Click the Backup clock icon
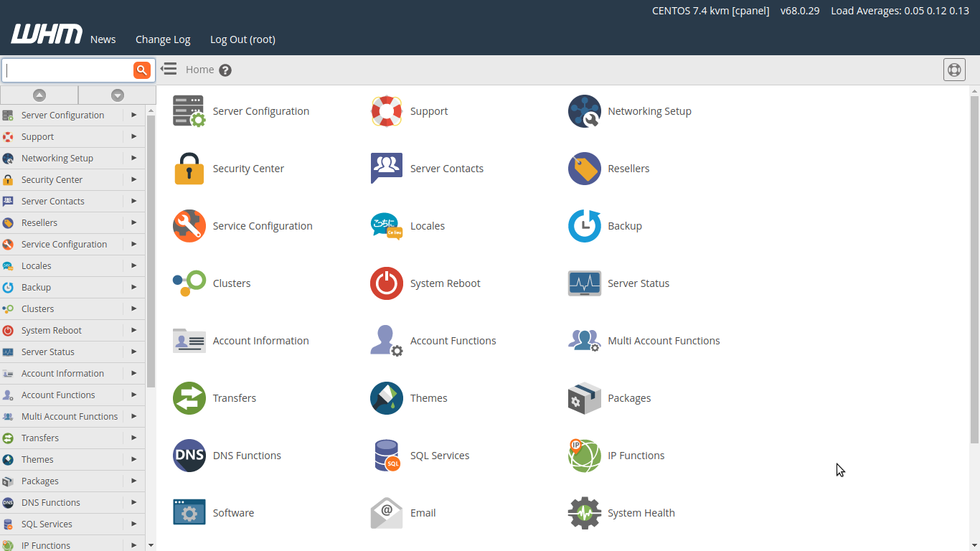The image size is (980, 551). pyautogui.click(x=584, y=226)
